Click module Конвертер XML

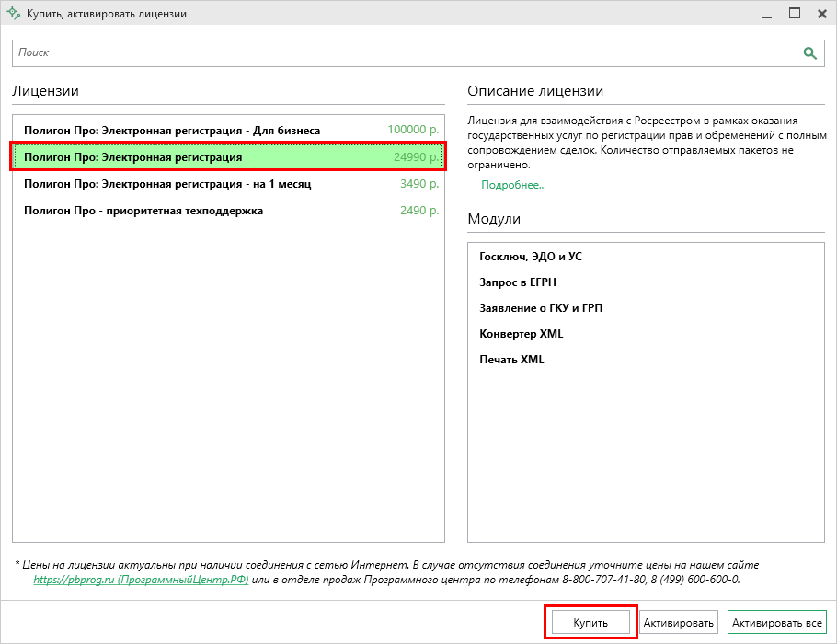click(x=521, y=334)
